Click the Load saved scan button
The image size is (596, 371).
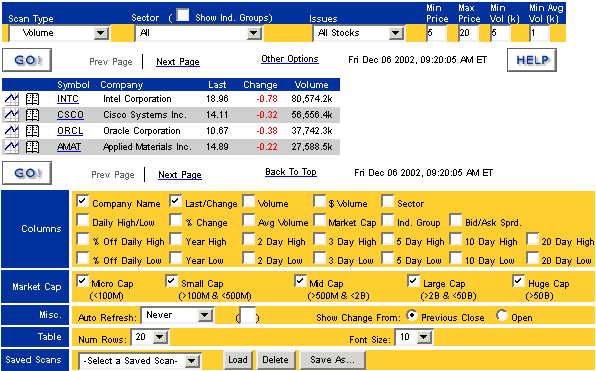point(238,360)
